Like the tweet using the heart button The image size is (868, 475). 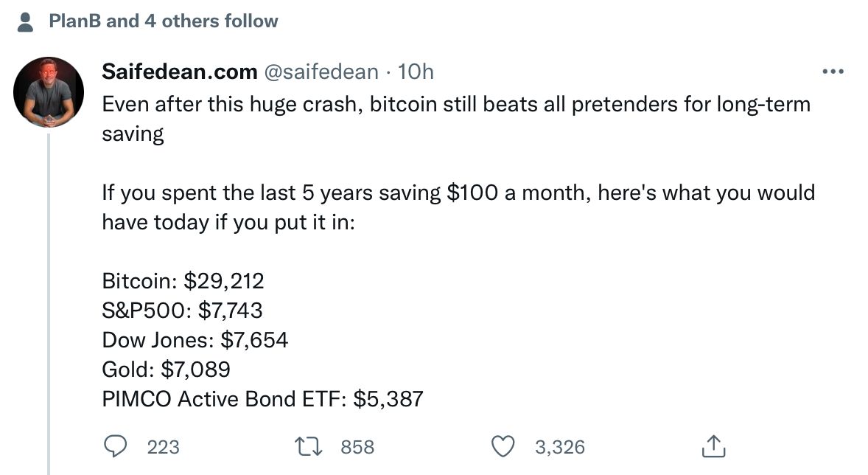[504, 446]
